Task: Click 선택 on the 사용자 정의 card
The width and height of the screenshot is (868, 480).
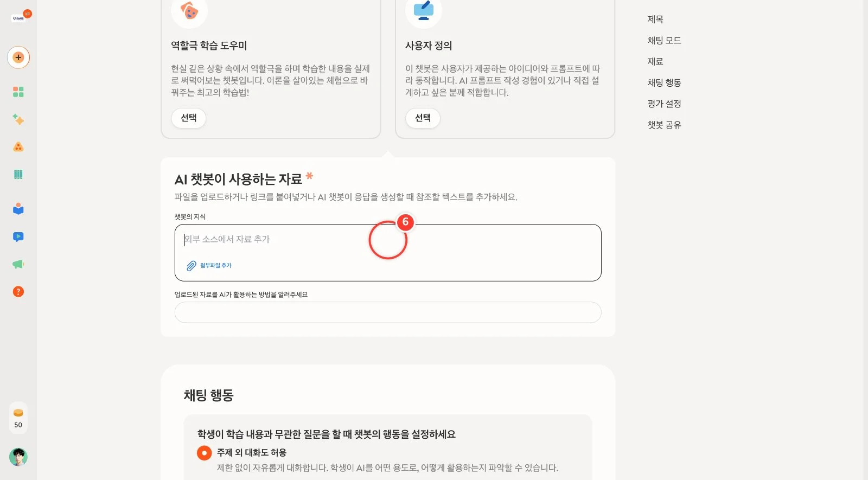Action: 423,118
